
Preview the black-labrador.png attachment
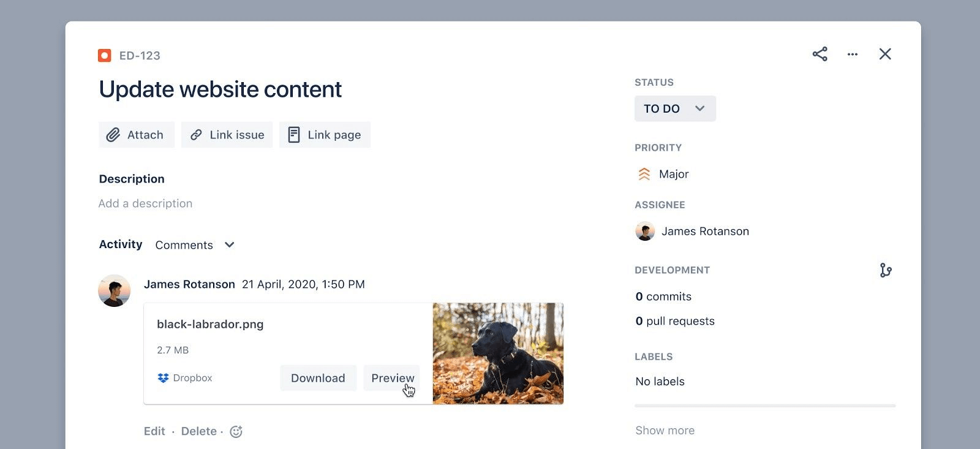tap(392, 379)
